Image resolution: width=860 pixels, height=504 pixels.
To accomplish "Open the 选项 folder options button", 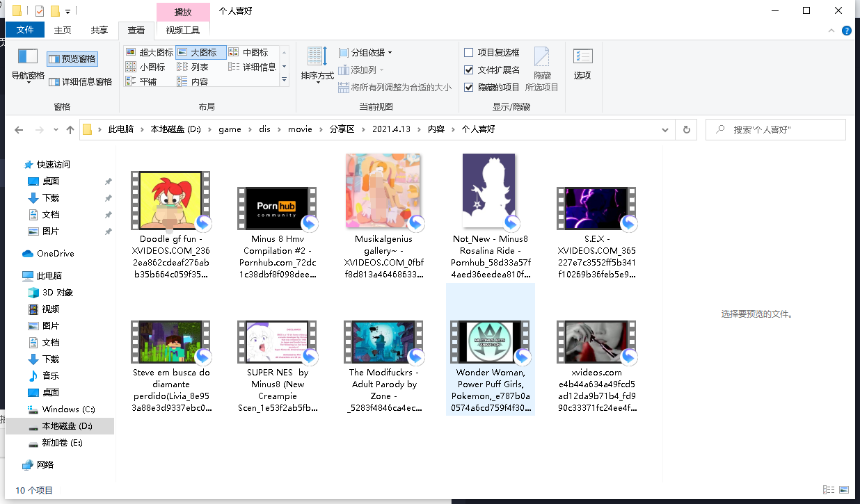I will [x=582, y=65].
